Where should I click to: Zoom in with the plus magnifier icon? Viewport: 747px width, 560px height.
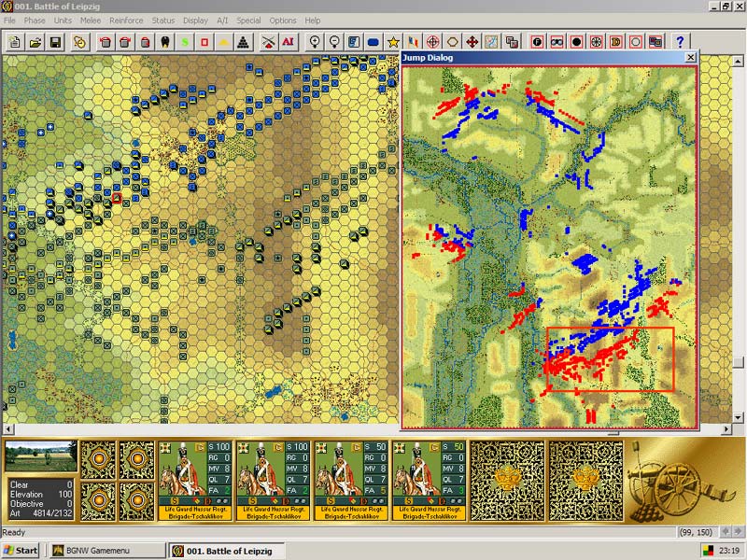tap(315, 42)
